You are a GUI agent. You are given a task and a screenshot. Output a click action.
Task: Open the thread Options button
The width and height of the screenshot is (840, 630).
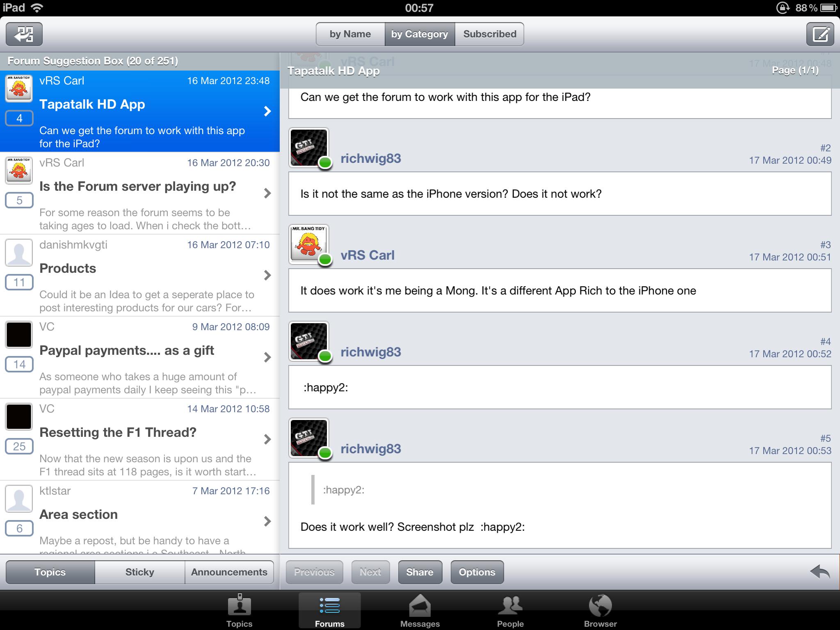pyautogui.click(x=477, y=572)
